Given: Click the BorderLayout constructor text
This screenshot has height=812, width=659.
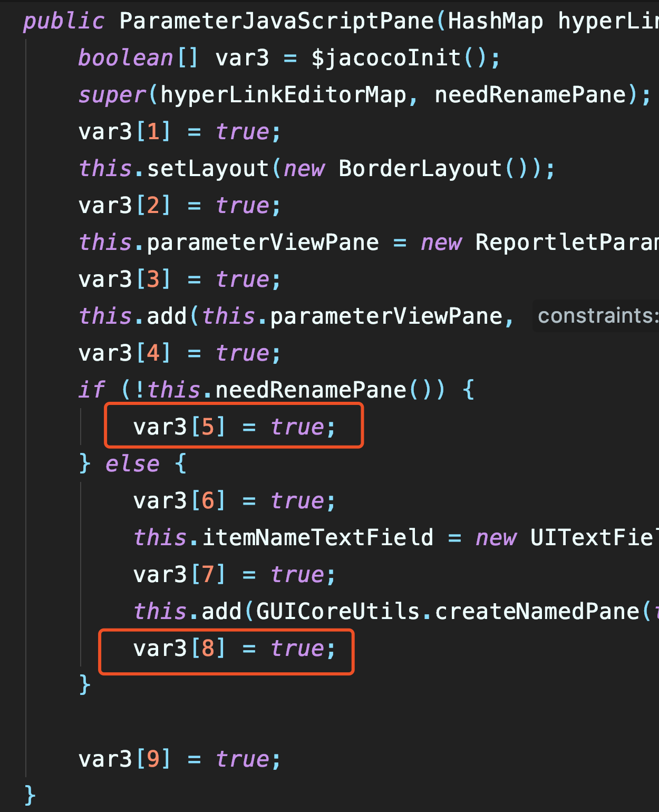Looking at the screenshot, I should tap(420, 169).
